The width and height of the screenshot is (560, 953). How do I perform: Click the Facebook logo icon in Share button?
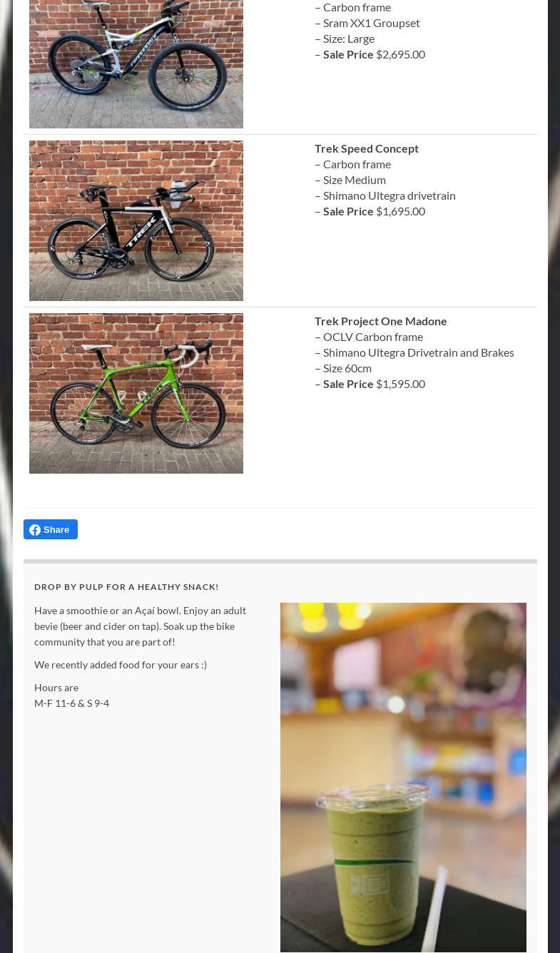pyautogui.click(x=35, y=530)
